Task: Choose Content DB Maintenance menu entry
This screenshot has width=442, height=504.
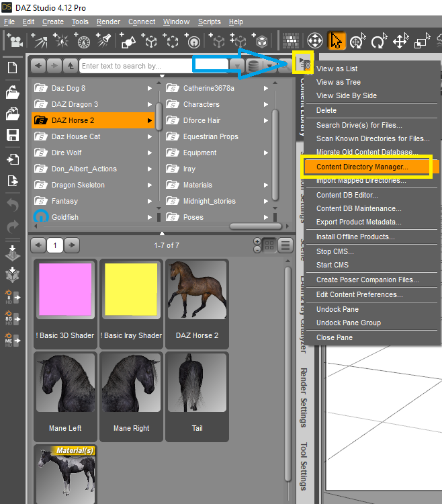Action: coord(359,208)
